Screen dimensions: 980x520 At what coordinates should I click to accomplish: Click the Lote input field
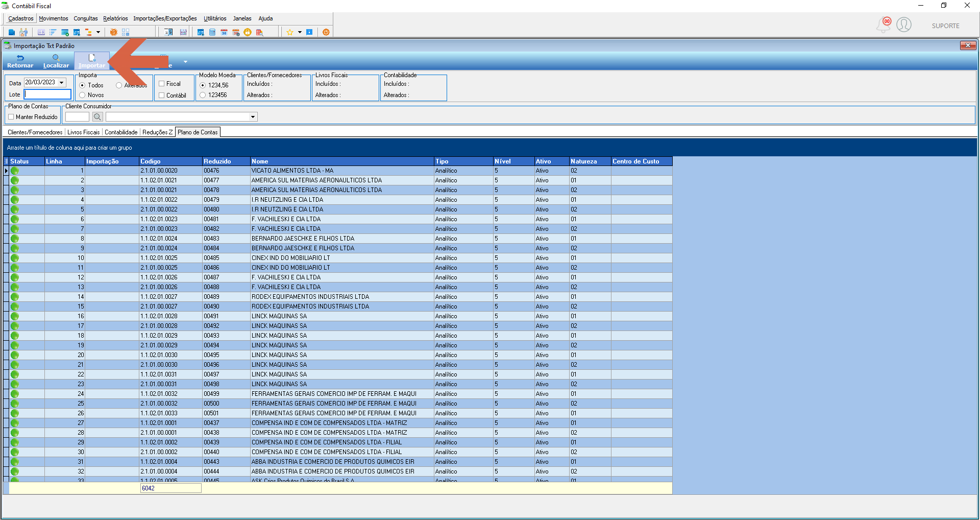tap(48, 94)
